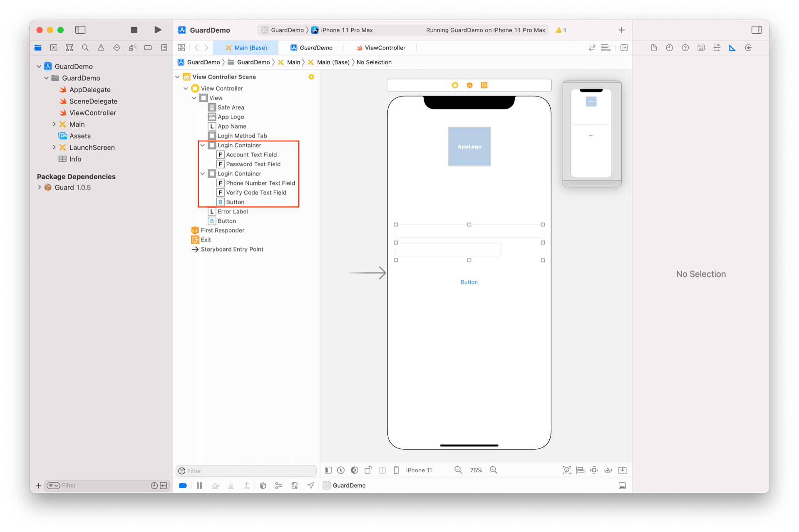
Task: Hide the document outline panel
Action: tap(328, 470)
